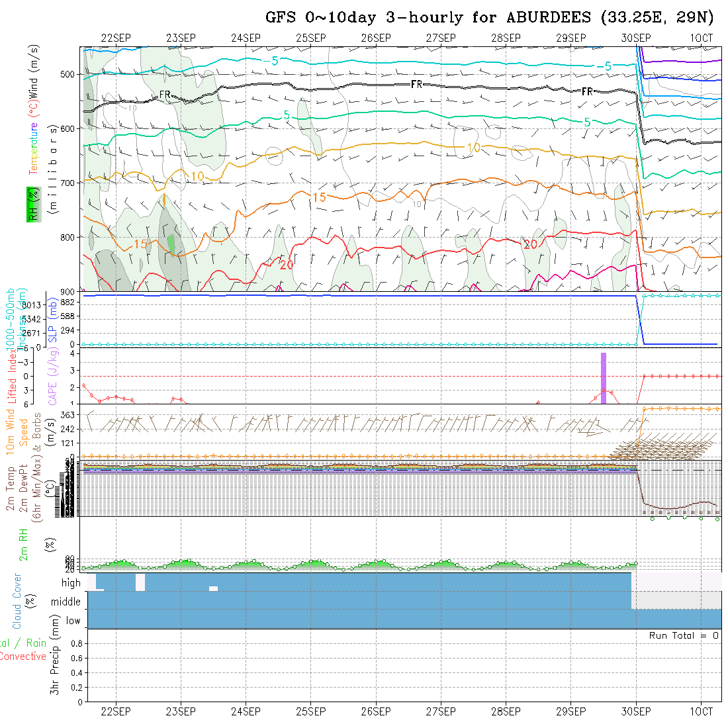
Task: Click the purple CAPE bar near 29SEP
Action: [x=604, y=377]
